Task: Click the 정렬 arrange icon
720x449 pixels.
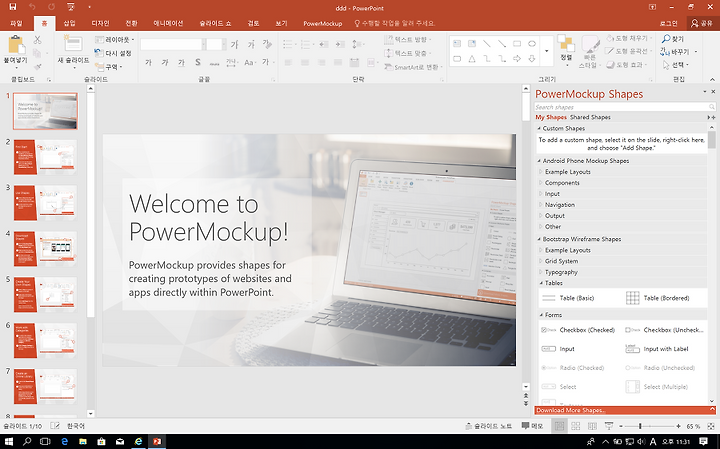Action: pos(566,44)
